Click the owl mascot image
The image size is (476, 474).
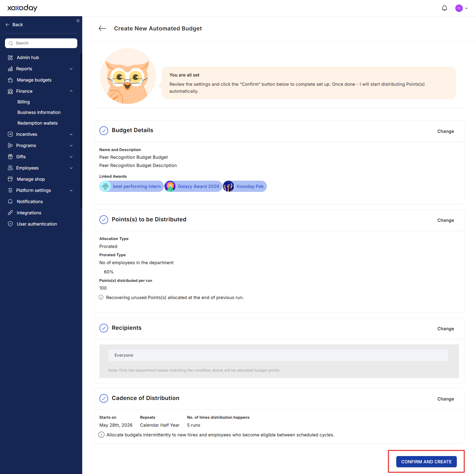tap(128, 76)
